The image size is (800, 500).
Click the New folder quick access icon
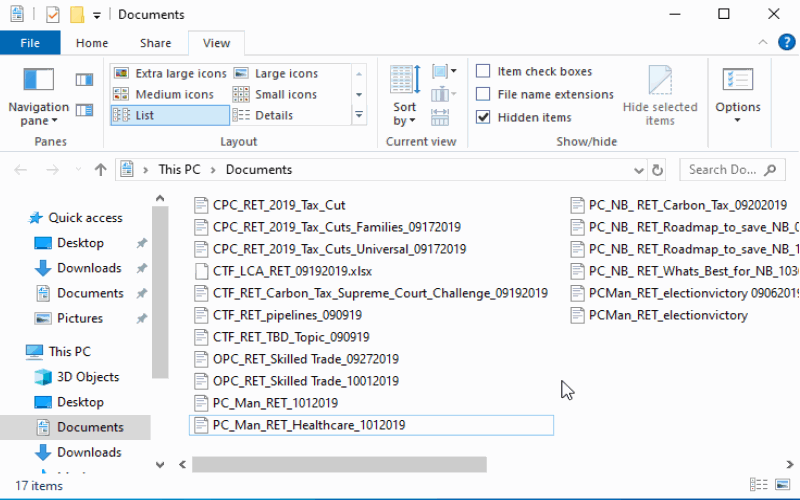pos(77,14)
